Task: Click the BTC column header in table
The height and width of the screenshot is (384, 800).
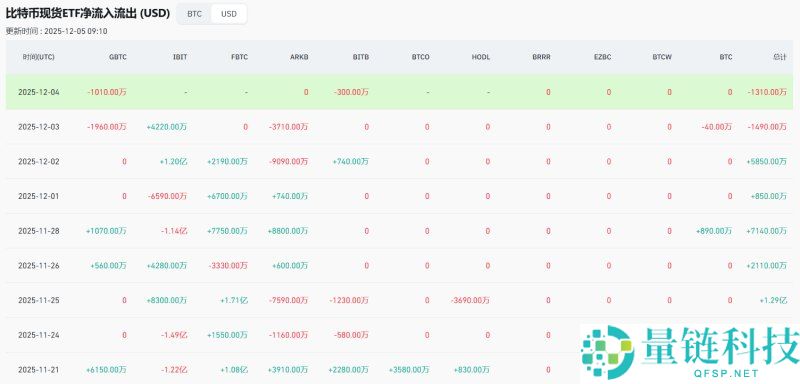Action: coord(726,57)
